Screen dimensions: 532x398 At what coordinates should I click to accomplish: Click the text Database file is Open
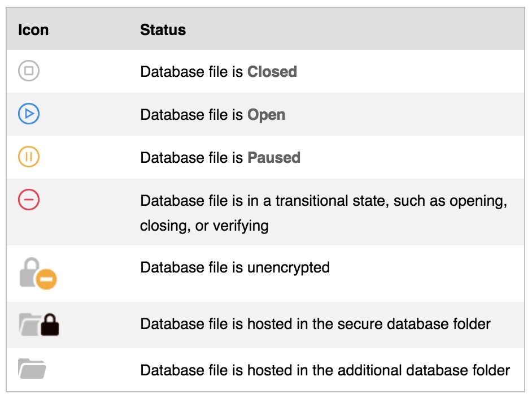213,115
